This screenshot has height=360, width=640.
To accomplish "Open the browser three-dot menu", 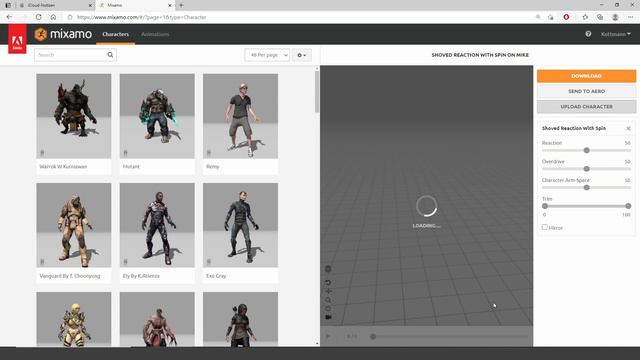I will tap(631, 17).
